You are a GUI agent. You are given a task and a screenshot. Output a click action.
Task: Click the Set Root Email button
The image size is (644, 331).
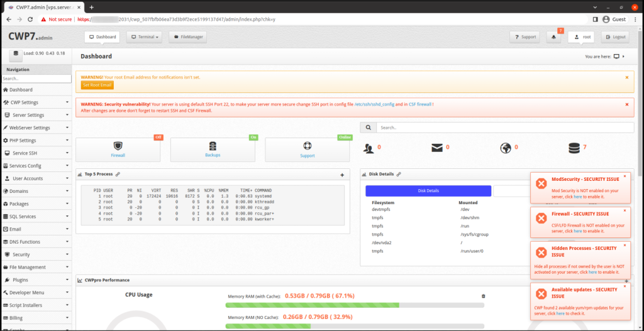tap(97, 85)
